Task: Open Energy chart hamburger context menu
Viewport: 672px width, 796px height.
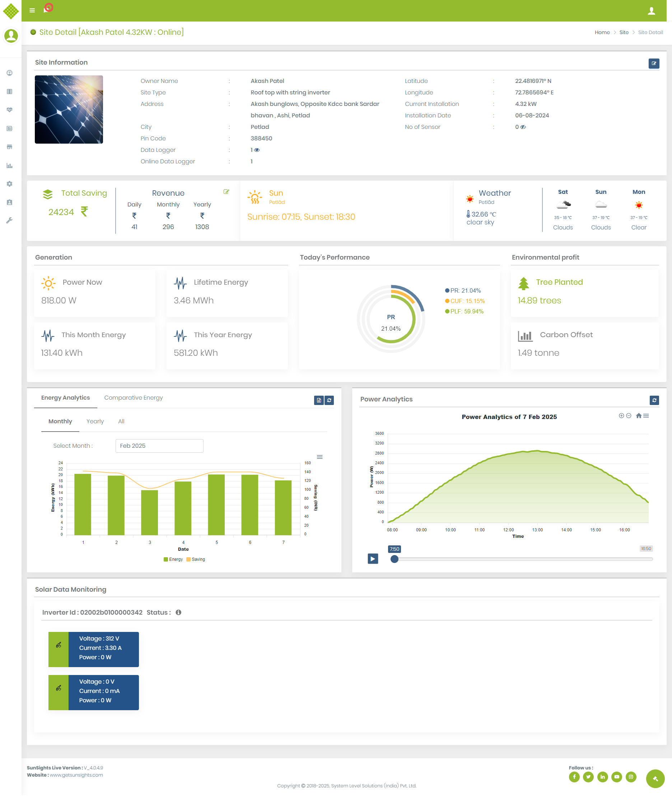Action: tap(319, 457)
